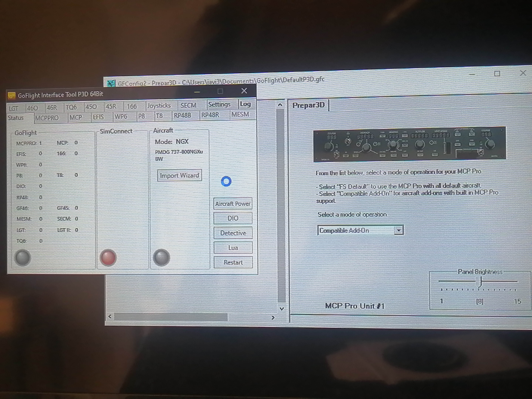Viewport: 532px width, 399px height.
Task: Click the Prepar3D tab in GFConfig2
Action: tap(309, 105)
